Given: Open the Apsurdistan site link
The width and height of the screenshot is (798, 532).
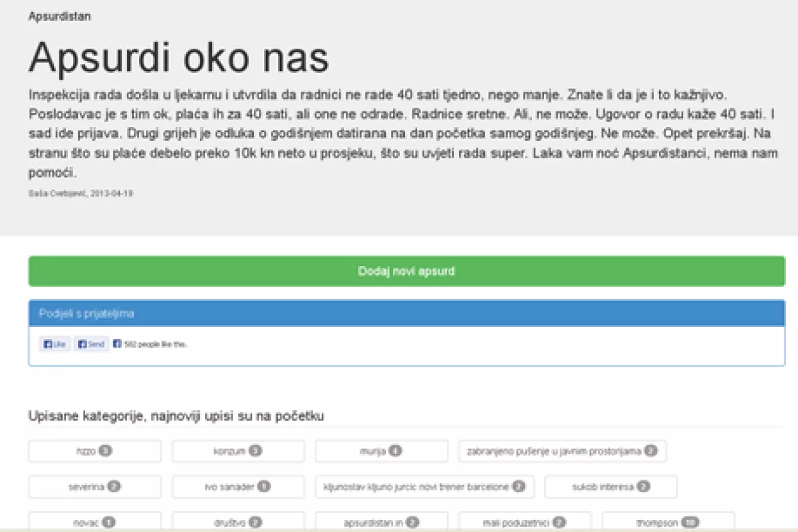Looking at the screenshot, I should click(60, 17).
